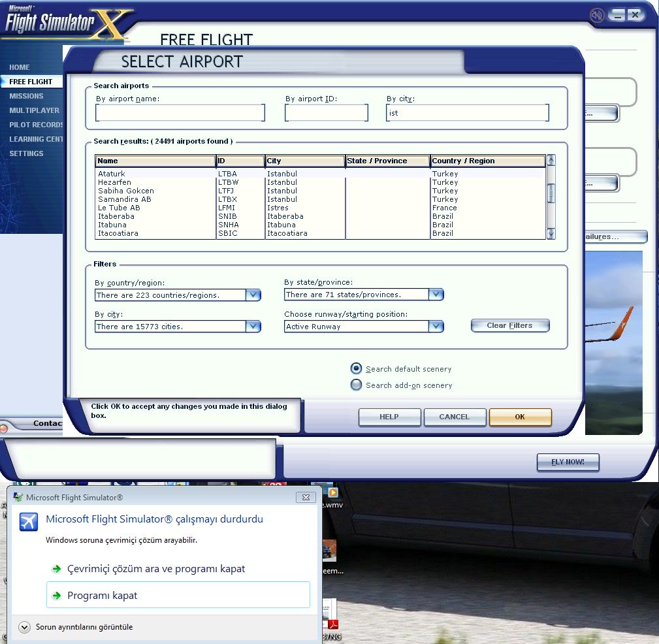Click the OK button
This screenshot has width=659, height=644.
521,417
